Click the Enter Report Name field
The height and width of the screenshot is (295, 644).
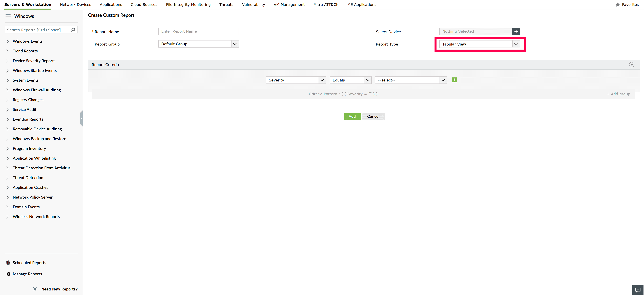click(198, 31)
